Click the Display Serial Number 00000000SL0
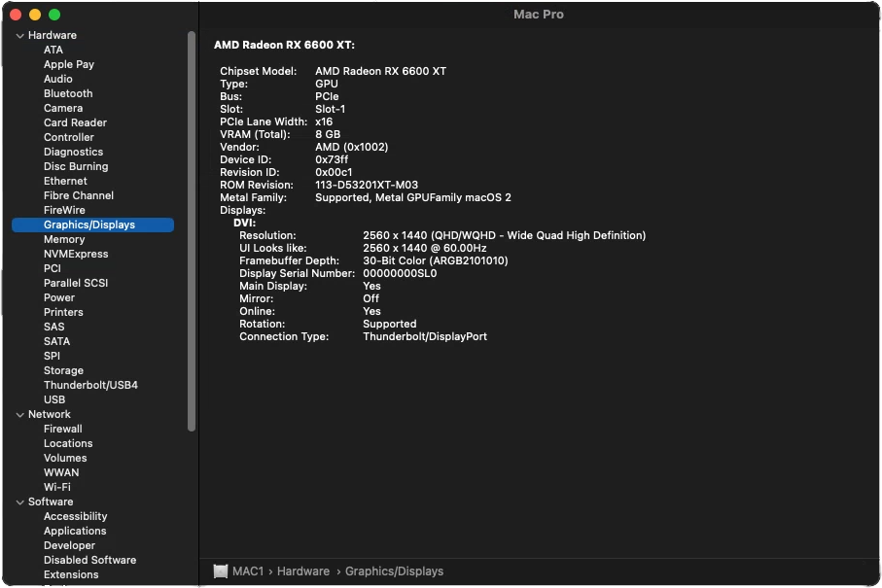Image resolution: width=882 pixels, height=588 pixels. [400, 274]
